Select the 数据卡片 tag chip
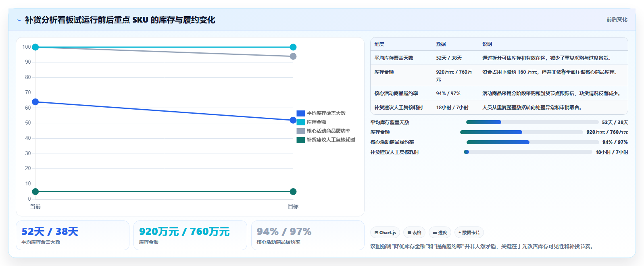The image size is (644, 266). (469, 233)
